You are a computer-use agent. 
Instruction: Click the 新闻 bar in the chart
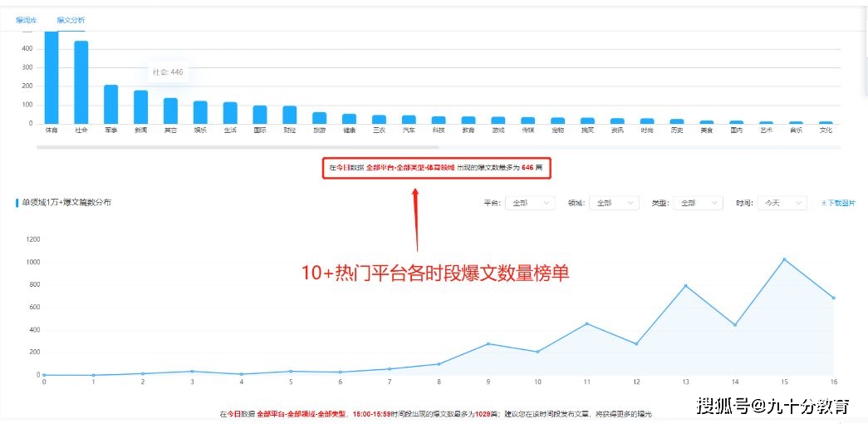(140, 107)
